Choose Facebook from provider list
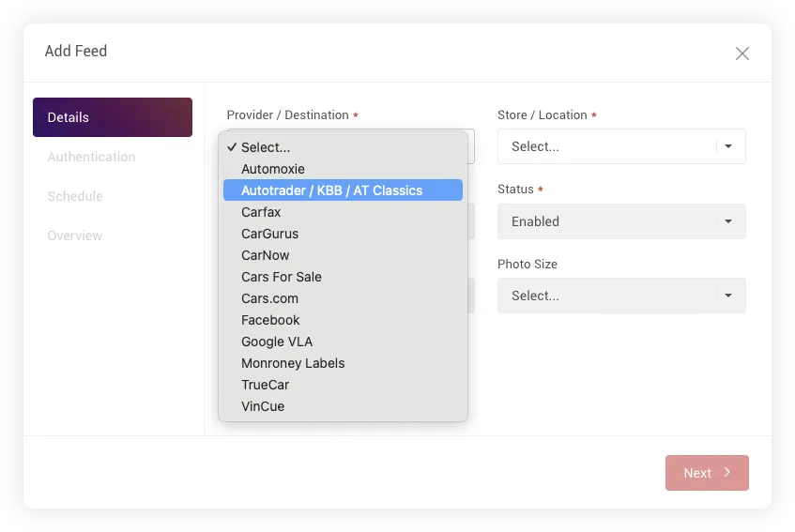Screen dimensions: 795x532 coord(343,320)
